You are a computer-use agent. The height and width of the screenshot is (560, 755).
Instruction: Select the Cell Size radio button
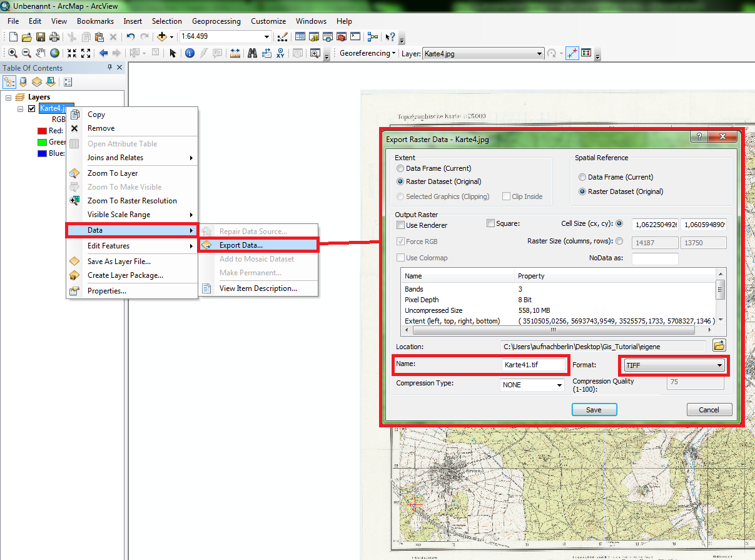619,223
